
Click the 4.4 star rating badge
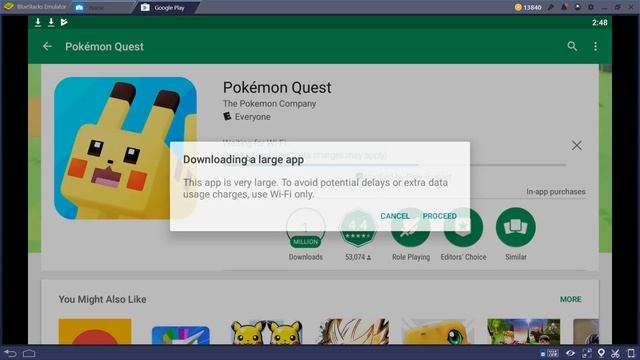(x=358, y=234)
